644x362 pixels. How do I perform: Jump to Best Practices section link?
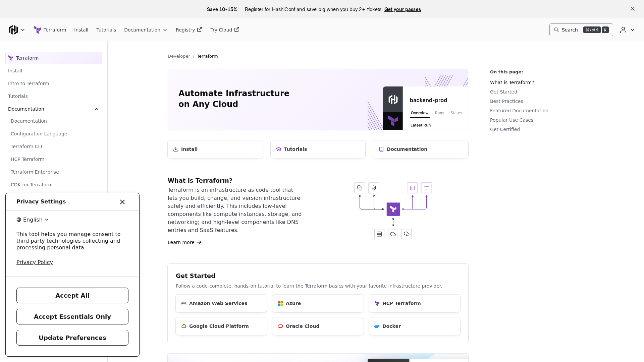pyautogui.click(x=506, y=101)
